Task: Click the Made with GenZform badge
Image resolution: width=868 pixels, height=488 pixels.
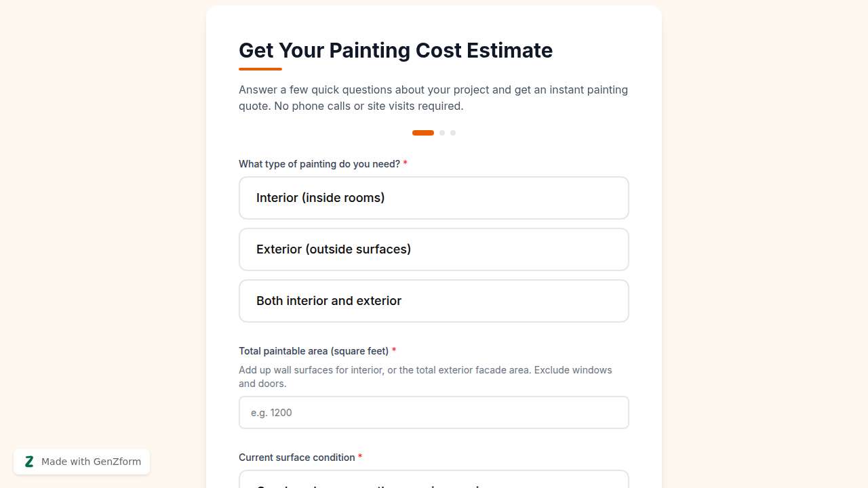Action: [81, 462]
